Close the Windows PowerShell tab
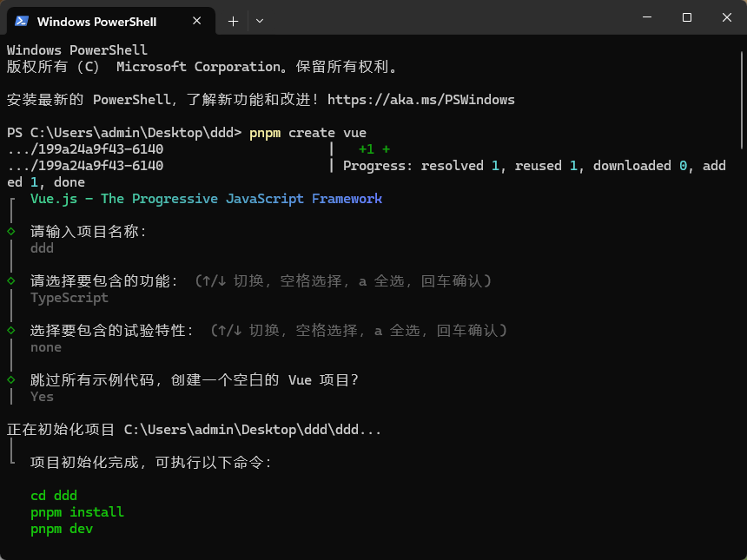Viewport: 747px width, 560px height. [197, 21]
